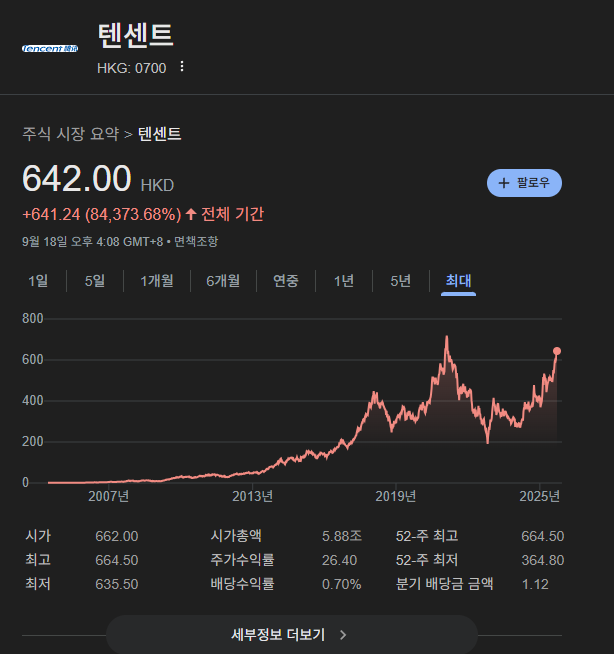Click the Tencent logo image

[50, 49]
